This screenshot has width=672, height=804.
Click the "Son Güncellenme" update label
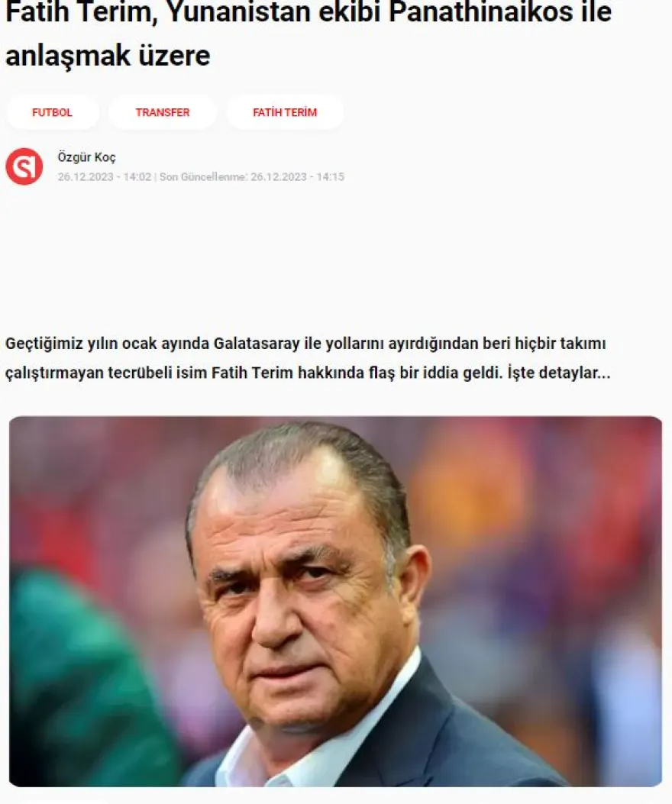tap(203, 177)
